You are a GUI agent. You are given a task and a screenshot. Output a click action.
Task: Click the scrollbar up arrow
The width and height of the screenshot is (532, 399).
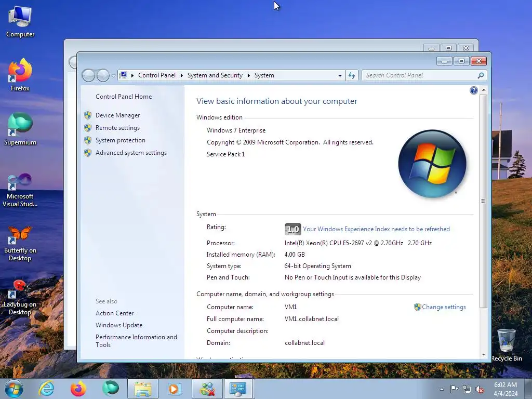tap(484, 90)
